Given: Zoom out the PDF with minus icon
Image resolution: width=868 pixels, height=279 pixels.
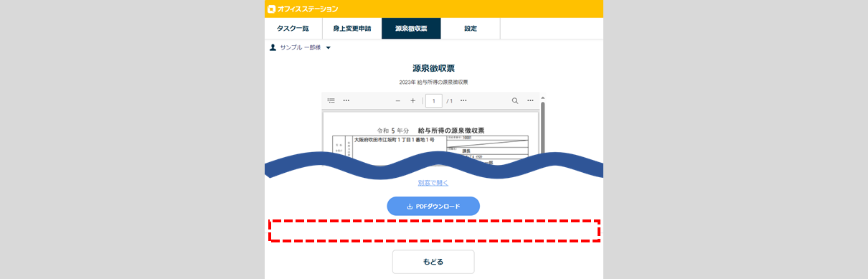Looking at the screenshot, I should (x=398, y=100).
